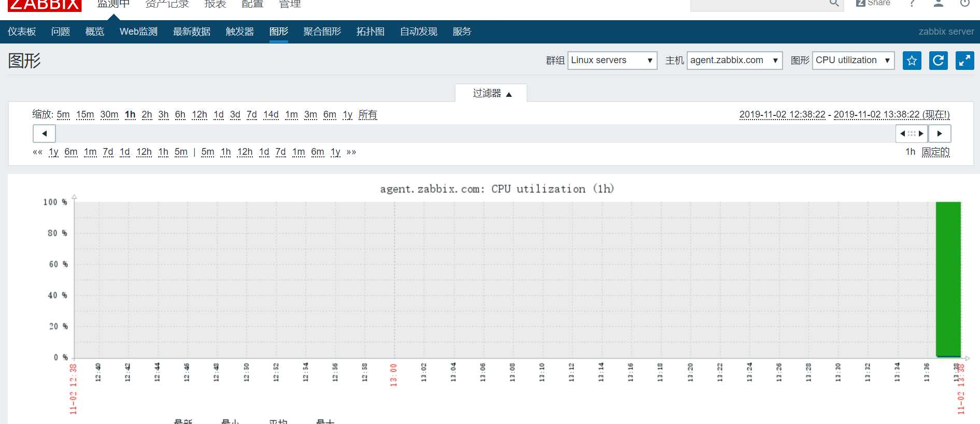980x424 pixels.
Task: Set zoom to 所有 (all)
Action: 368,115
